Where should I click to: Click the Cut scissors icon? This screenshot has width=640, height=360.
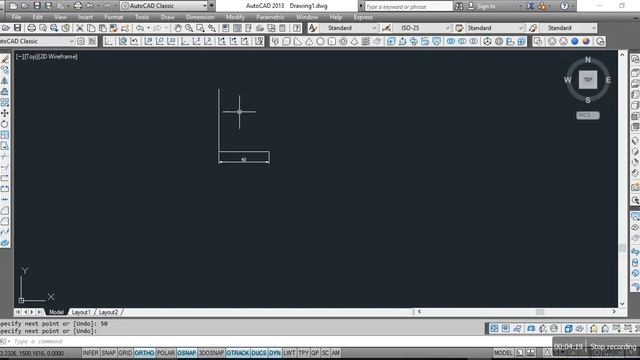click(80, 28)
